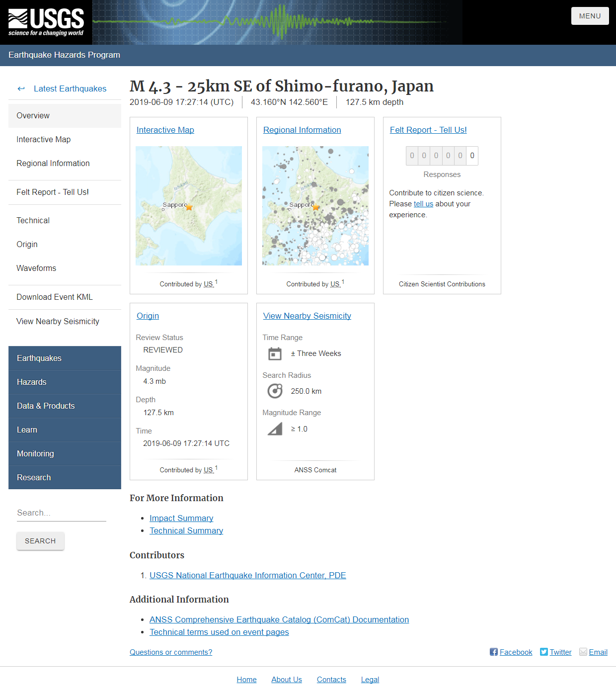The height and width of the screenshot is (700, 616).
Task: Click the Search input field
Action: 61,513
